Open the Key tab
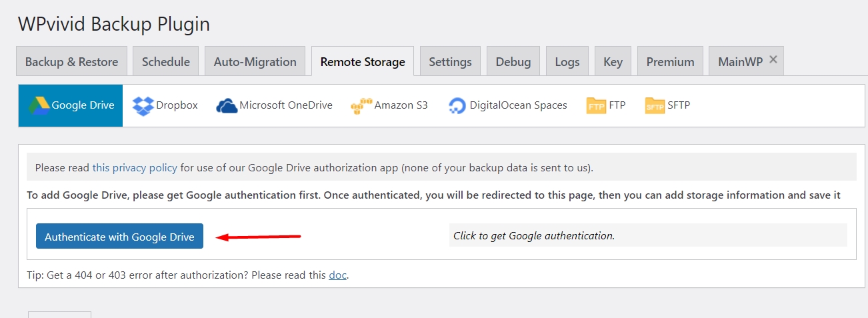868x318 pixels. 613,61
